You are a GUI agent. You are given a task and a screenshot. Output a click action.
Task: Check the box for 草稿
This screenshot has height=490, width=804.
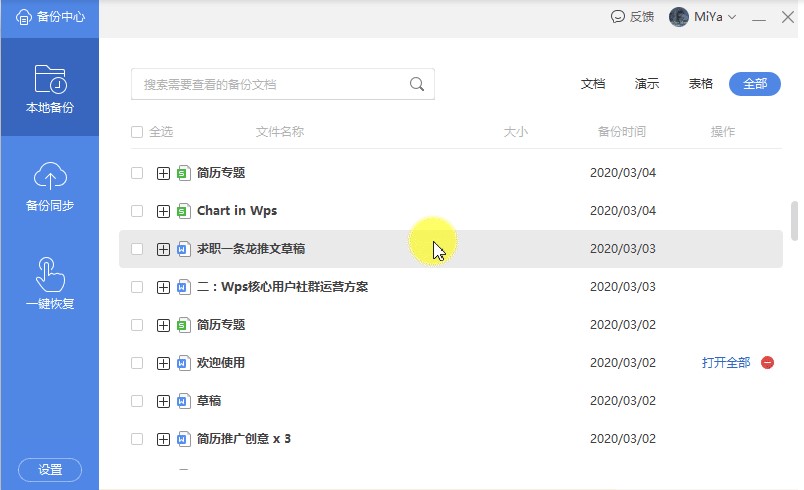(x=137, y=401)
